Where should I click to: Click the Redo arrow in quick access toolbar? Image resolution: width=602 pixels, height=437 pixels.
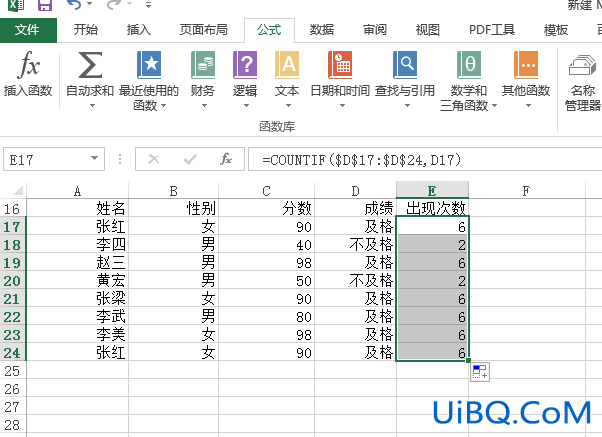point(114,5)
